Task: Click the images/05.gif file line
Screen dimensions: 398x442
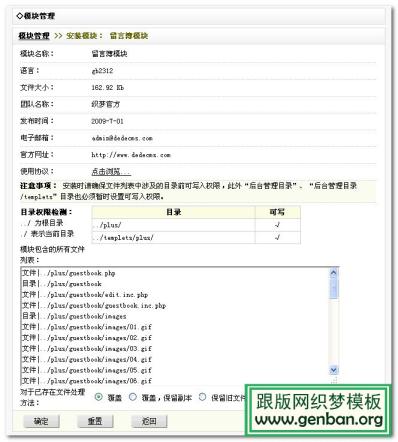Action: (x=87, y=370)
